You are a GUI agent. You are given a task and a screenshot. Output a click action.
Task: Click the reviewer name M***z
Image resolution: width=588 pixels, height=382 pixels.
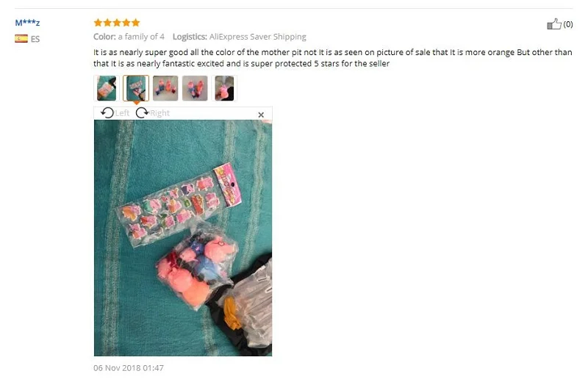[27, 23]
